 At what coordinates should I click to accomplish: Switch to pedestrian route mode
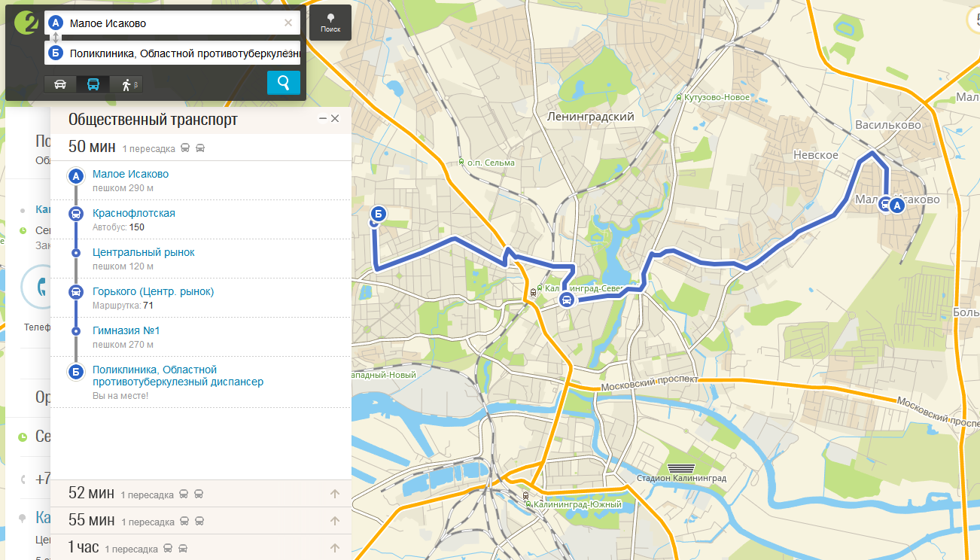tap(126, 84)
